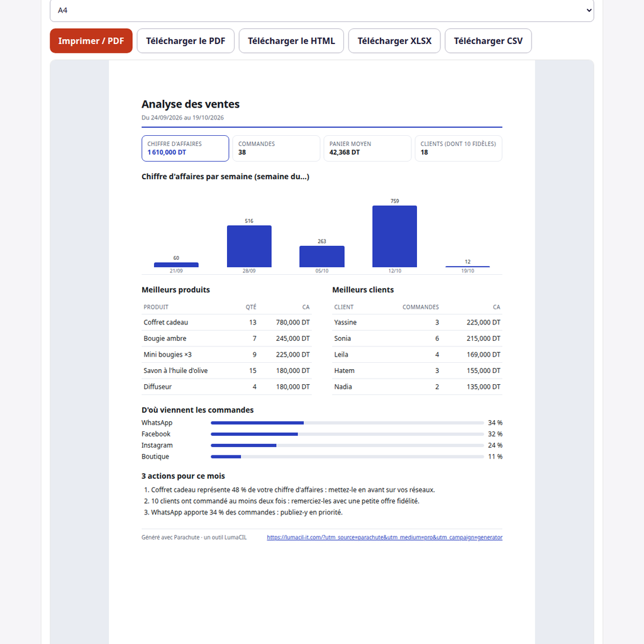Click the '34 %' WhatsApp percentage
Viewport: 644px width, 644px height.
click(495, 423)
